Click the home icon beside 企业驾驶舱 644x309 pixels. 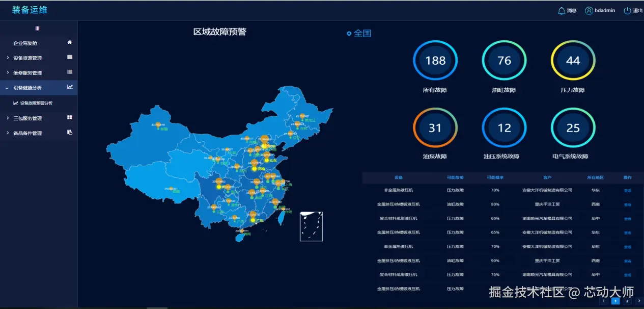click(70, 42)
